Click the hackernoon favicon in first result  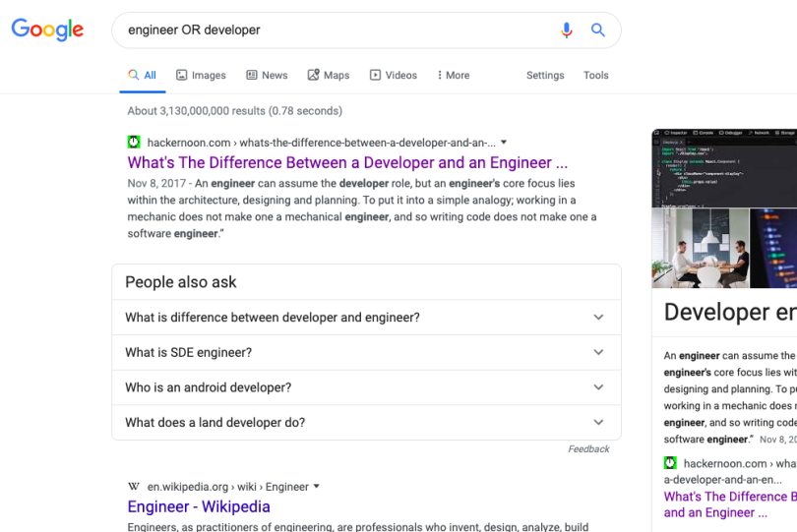pos(134,143)
